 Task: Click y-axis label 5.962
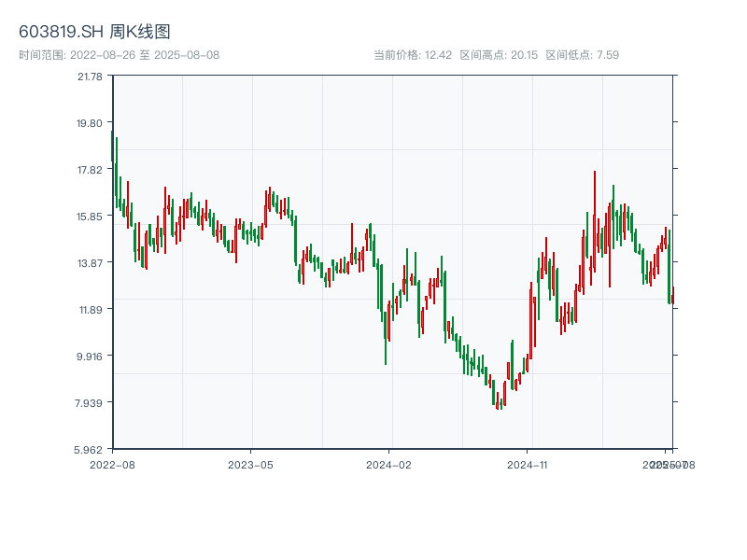click(88, 450)
